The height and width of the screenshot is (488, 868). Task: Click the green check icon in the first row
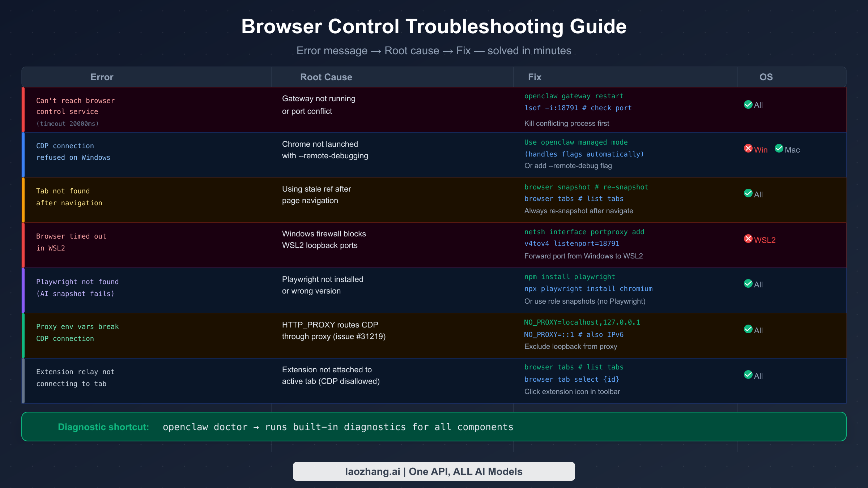pyautogui.click(x=748, y=105)
